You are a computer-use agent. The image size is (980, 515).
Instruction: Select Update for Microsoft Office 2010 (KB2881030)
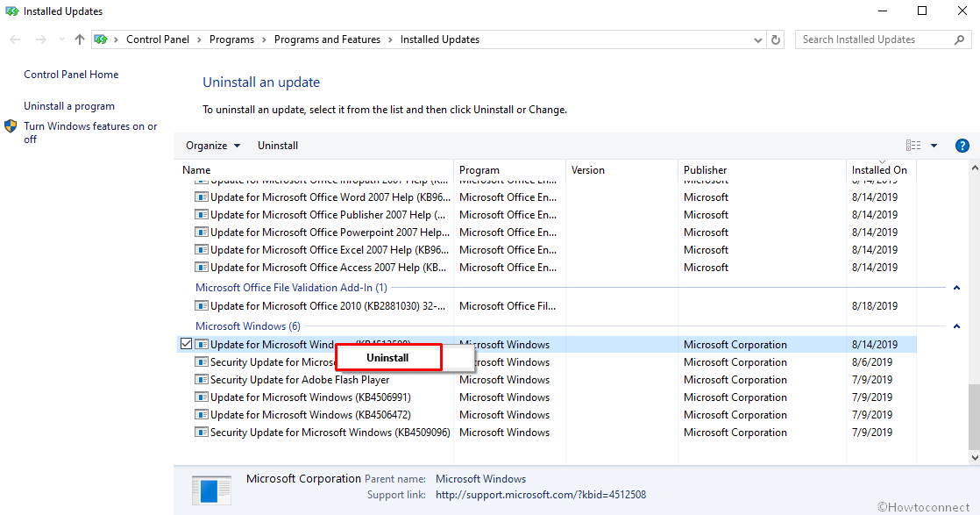click(x=328, y=306)
